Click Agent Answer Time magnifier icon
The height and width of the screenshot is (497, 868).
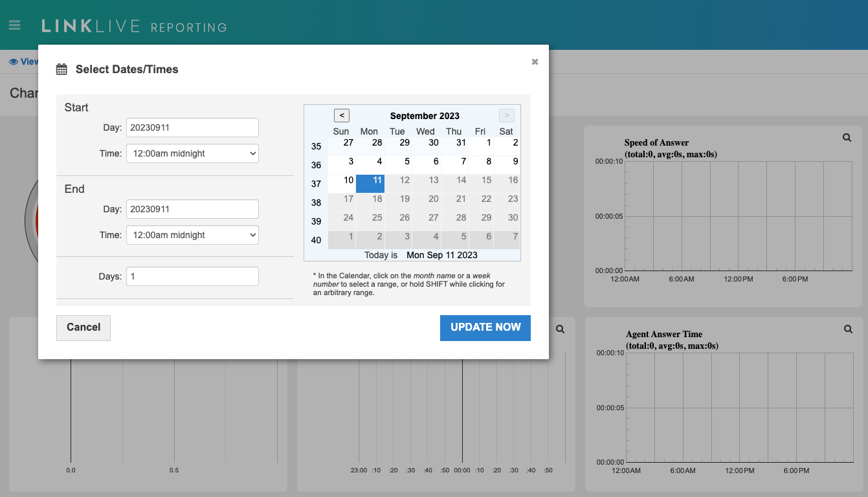848,329
